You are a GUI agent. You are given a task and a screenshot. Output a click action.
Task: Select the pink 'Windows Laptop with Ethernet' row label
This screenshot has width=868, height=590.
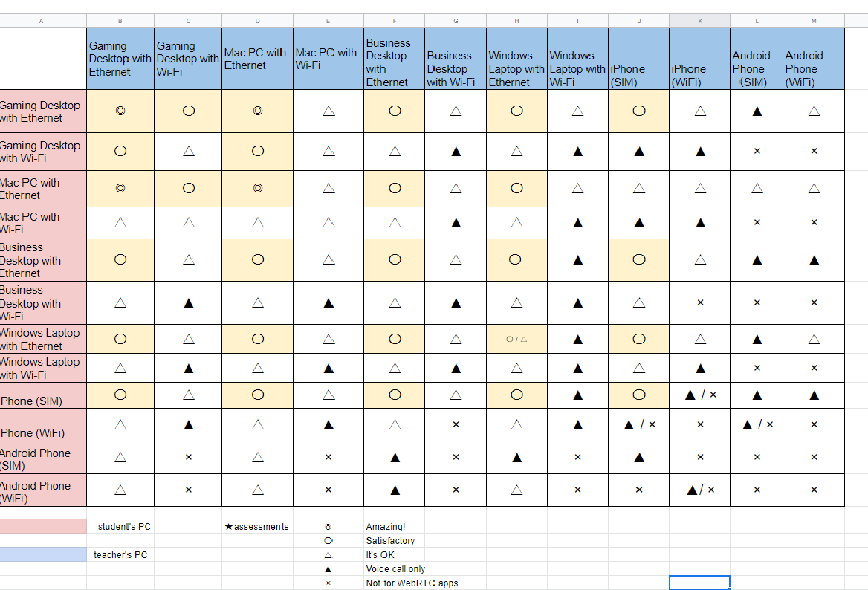pyautogui.click(x=43, y=340)
